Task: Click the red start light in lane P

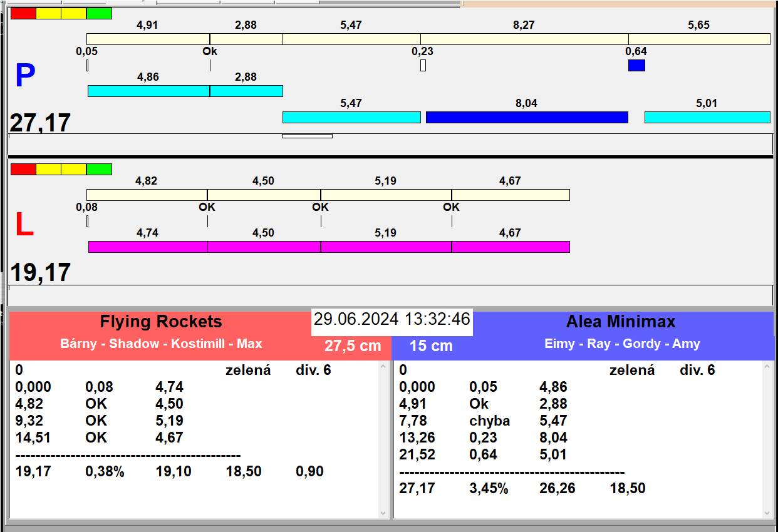Action: [24, 13]
